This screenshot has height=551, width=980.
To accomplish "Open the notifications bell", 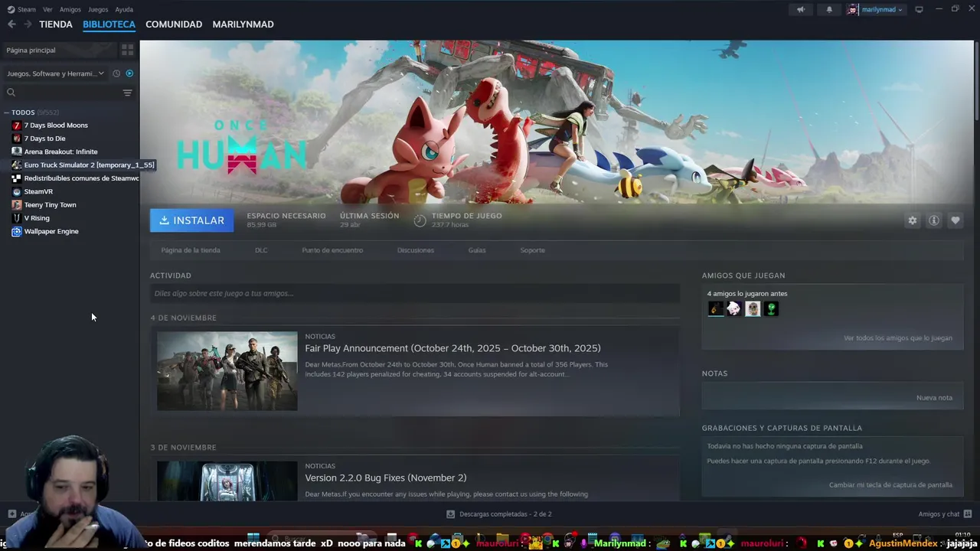I will tap(828, 10).
